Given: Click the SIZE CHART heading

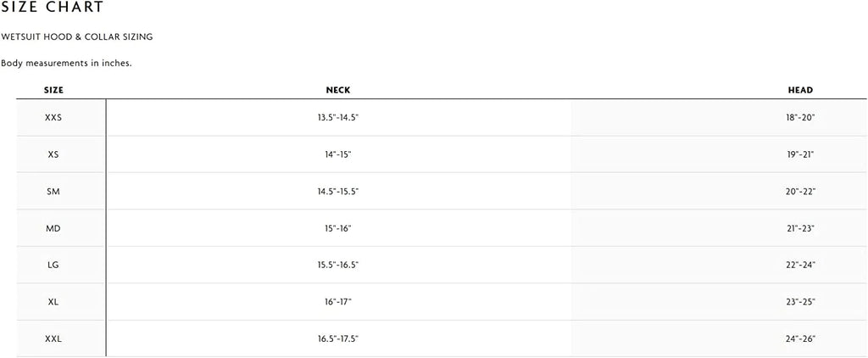Looking at the screenshot, I should point(52,7).
